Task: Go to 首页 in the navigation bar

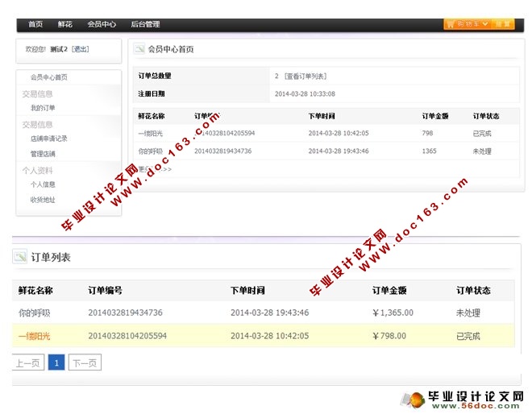Action: tap(35, 24)
